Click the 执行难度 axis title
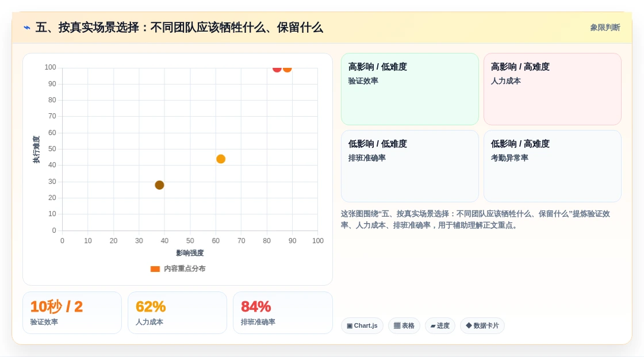The height and width of the screenshot is (357, 644). pos(37,149)
